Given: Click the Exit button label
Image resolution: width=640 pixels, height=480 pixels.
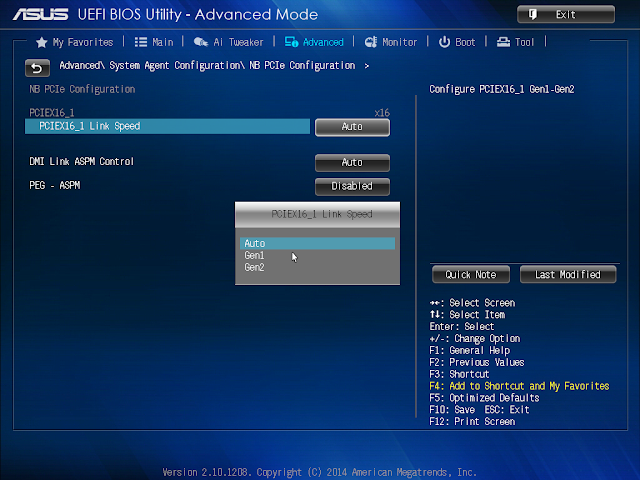Looking at the screenshot, I should tap(566, 15).
